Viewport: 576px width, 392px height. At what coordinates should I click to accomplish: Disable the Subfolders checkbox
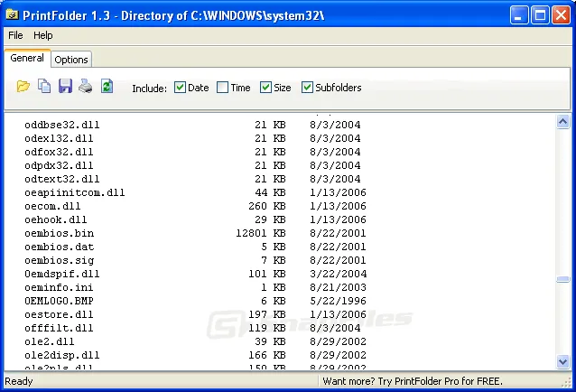307,88
